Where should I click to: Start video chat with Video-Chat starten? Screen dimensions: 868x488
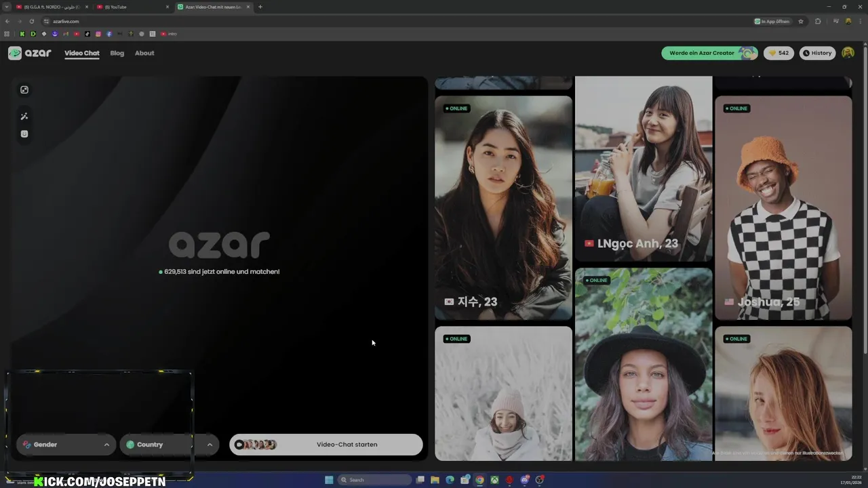click(x=326, y=445)
